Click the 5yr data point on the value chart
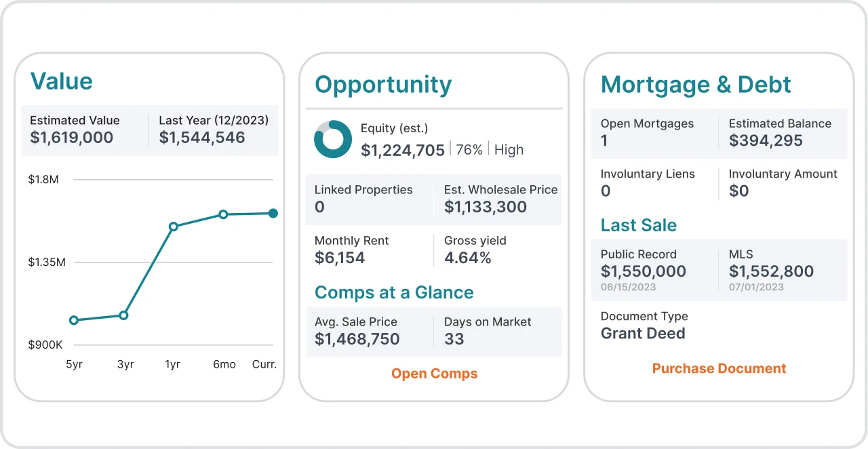 (74, 319)
